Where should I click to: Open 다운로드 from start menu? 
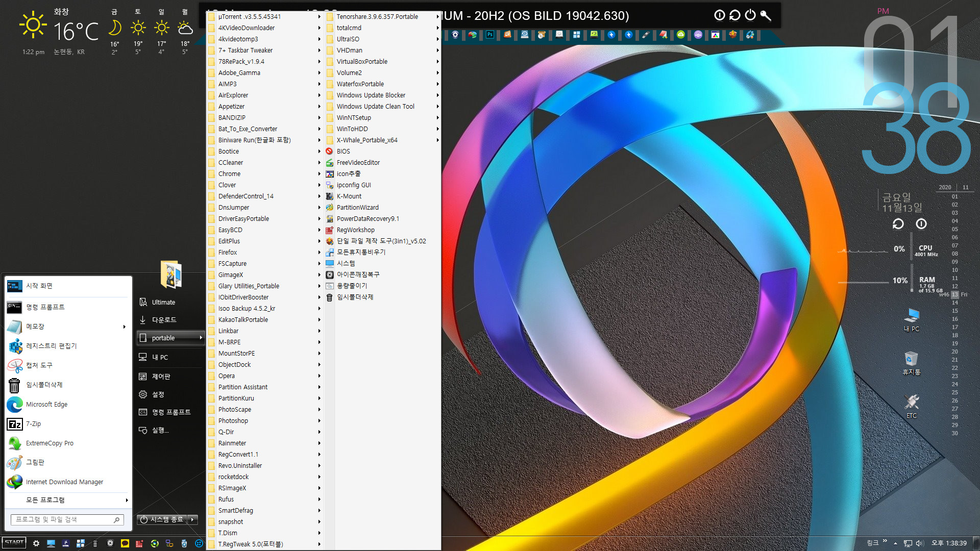coord(170,320)
